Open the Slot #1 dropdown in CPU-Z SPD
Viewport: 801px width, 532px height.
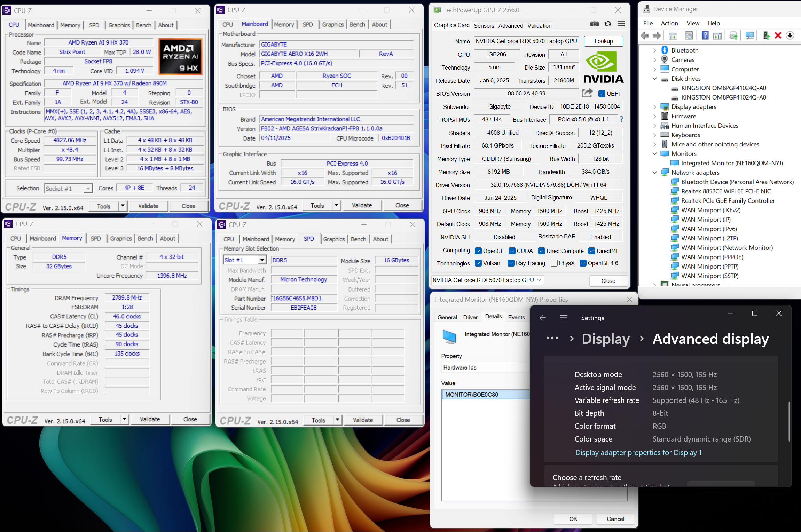262,260
